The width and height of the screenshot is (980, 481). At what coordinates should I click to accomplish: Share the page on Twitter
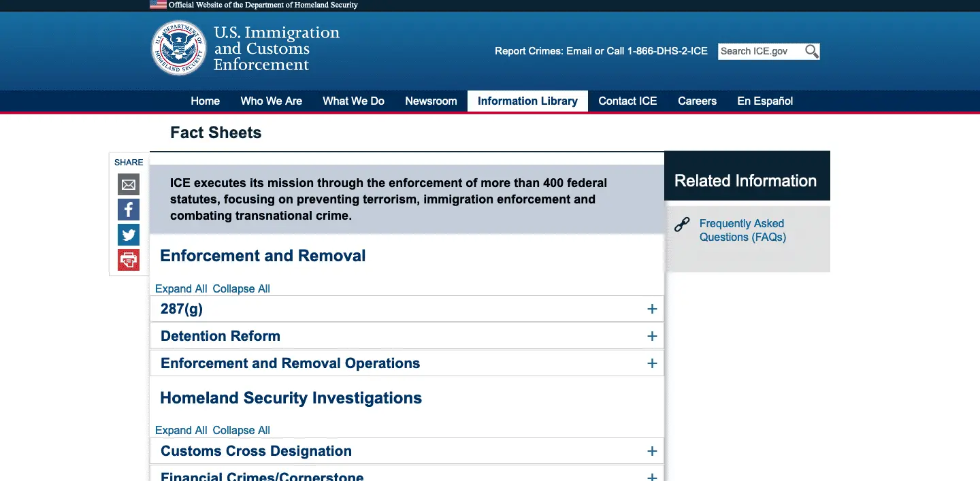[x=129, y=235]
